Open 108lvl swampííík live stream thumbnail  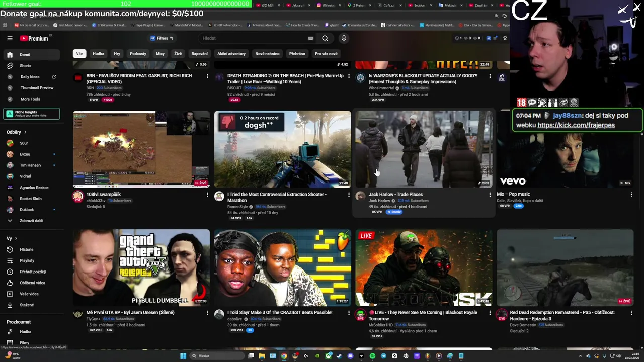click(141, 149)
